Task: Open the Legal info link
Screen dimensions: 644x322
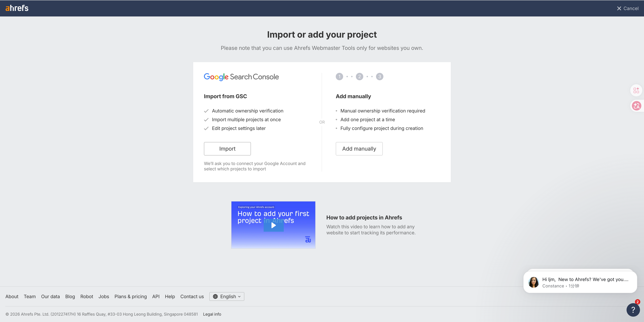Action: coord(212,314)
